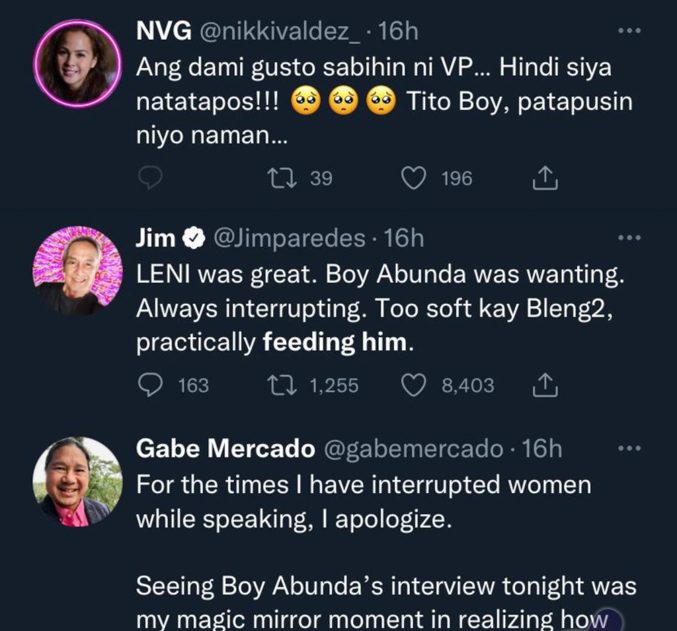Retweet Jim's tweet with 1,255 retweets
Viewport: 677px width, 631px height.
click(x=283, y=384)
